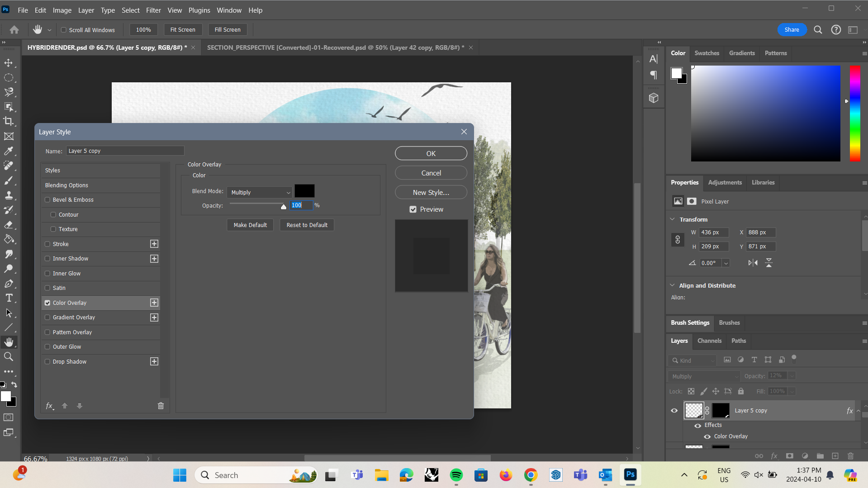
Task: Select the Crop tool
Action: coord(9,121)
